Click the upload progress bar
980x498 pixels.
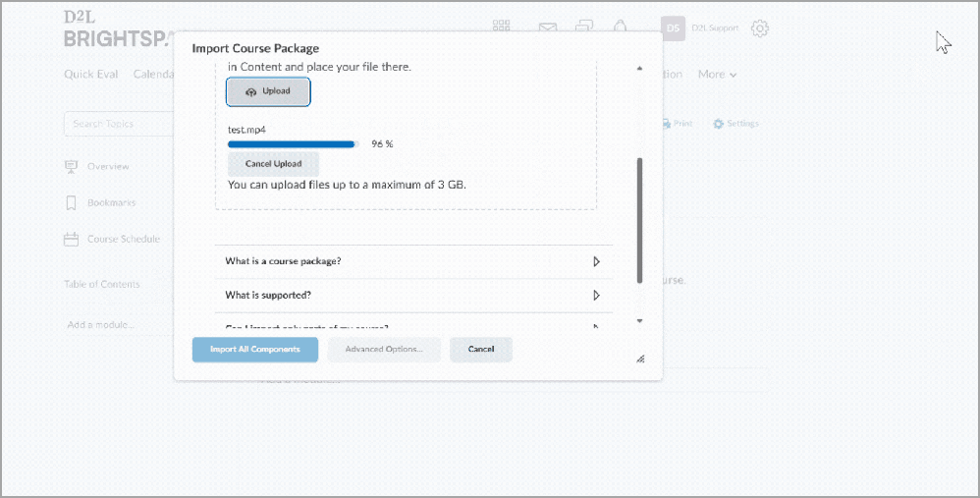[292, 144]
